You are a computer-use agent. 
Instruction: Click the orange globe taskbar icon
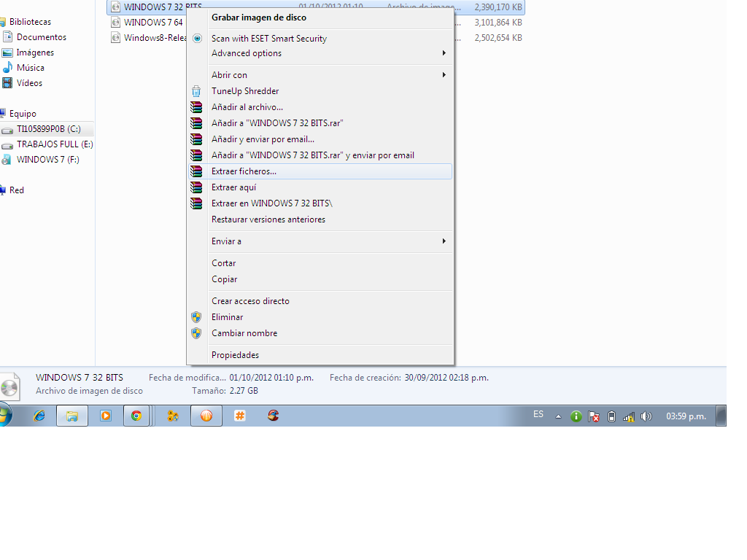[x=206, y=416]
